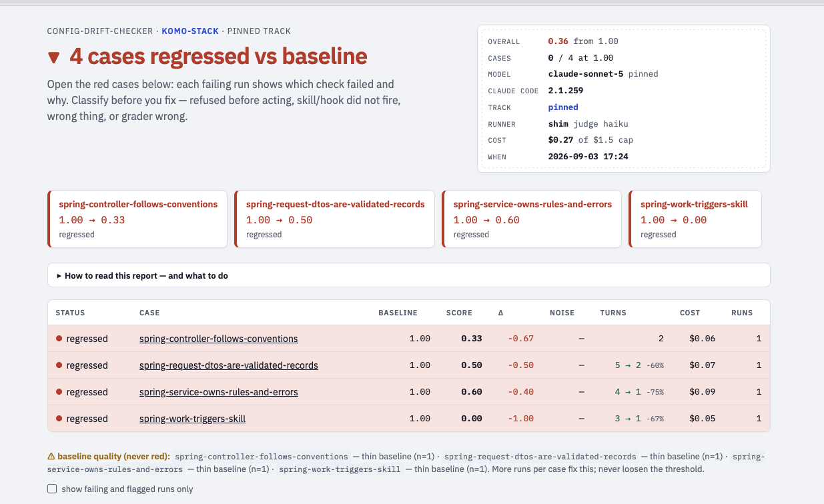
Task: Select the STATUS column header
Action: tap(70, 313)
